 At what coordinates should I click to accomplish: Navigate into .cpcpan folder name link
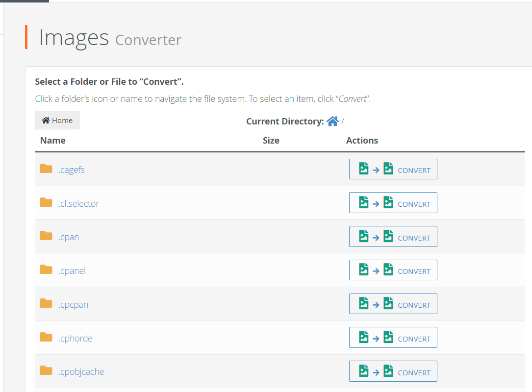(x=73, y=305)
